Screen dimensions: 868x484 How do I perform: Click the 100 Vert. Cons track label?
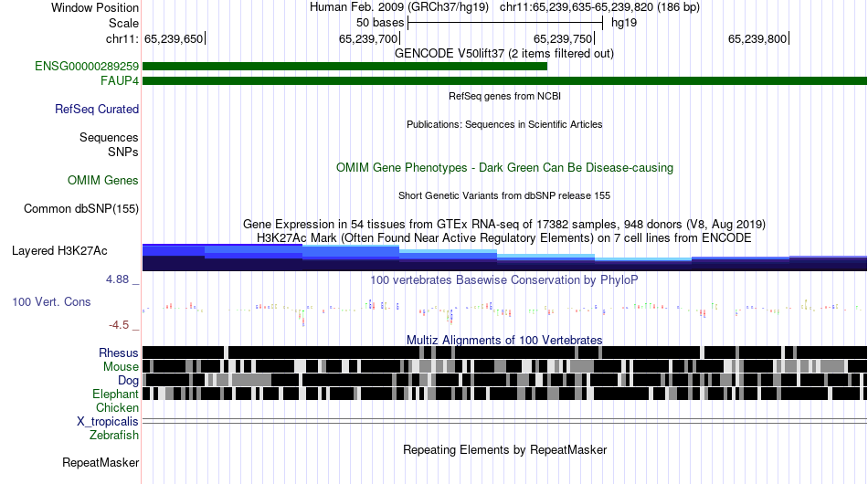coord(51,302)
